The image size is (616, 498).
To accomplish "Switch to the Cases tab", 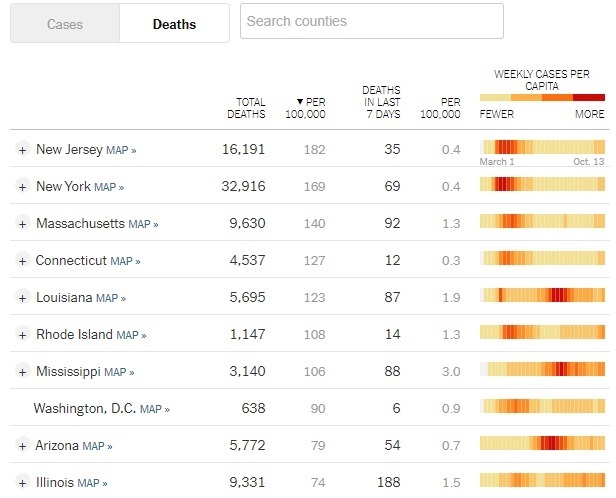I will 65,24.
